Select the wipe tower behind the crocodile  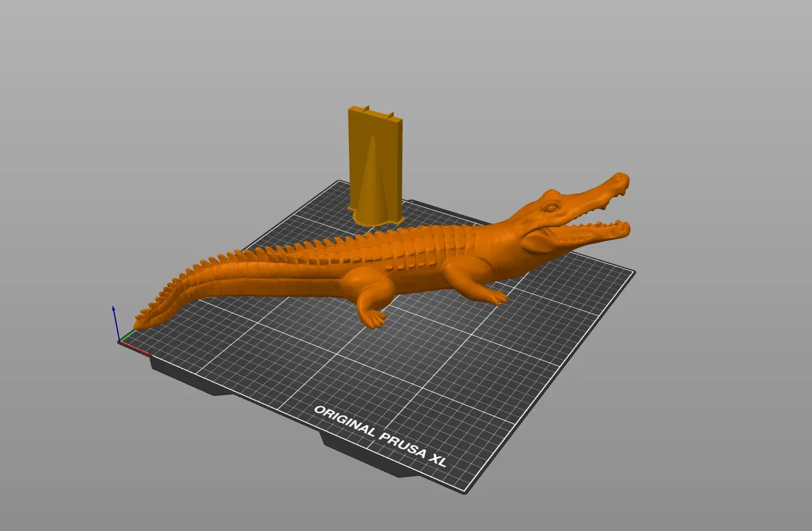(x=376, y=165)
